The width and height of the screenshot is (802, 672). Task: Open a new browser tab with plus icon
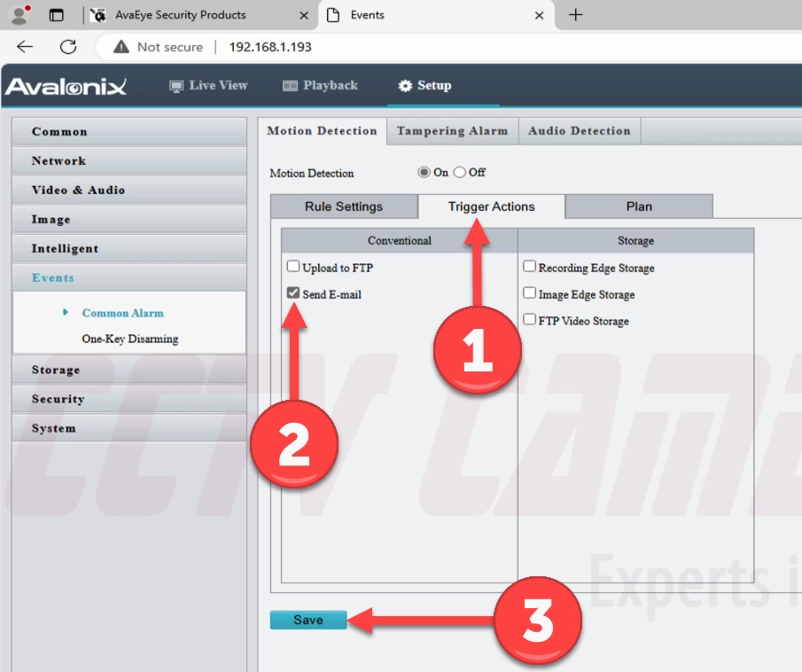[x=575, y=15]
